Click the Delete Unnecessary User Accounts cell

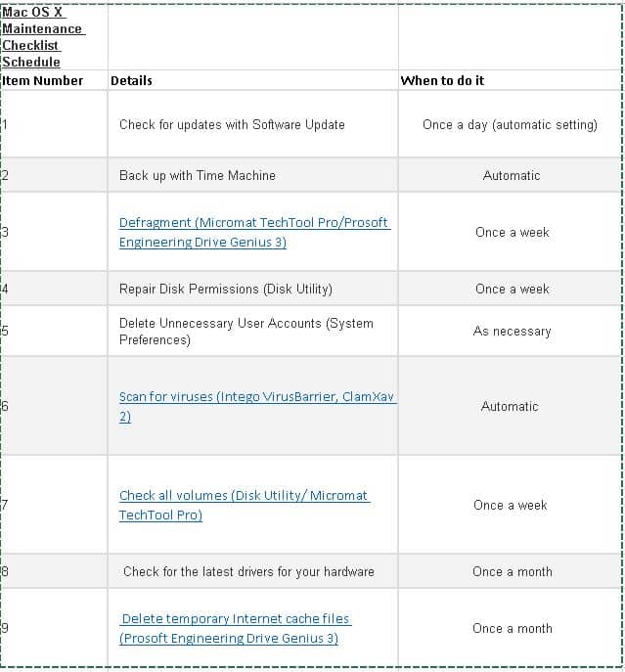coord(246,331)
